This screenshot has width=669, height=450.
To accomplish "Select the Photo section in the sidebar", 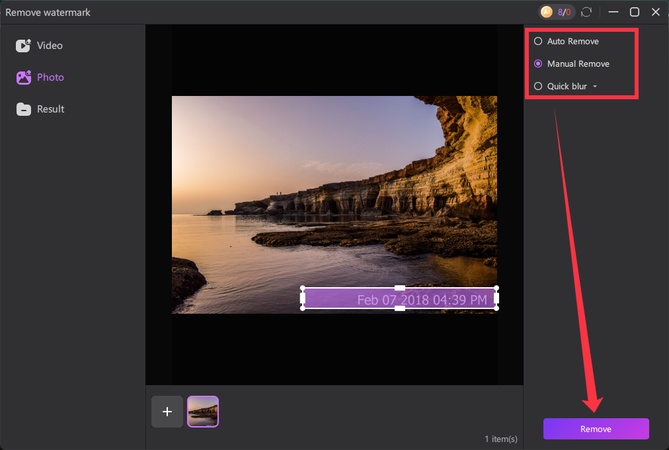I will 40,77.
